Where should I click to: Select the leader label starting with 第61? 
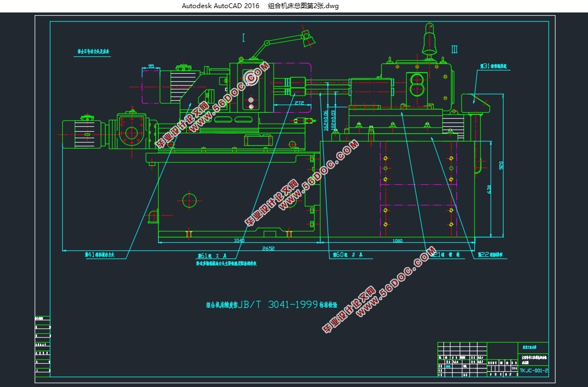212,256
